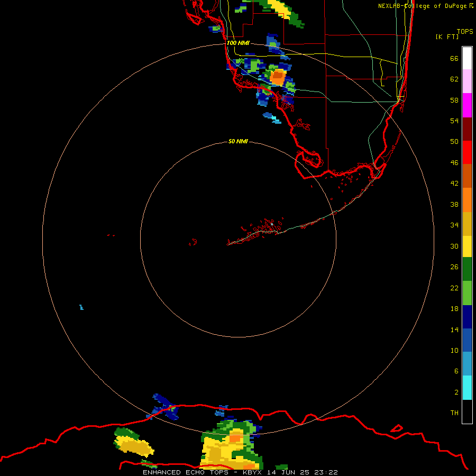Click the magenta 58 kft legend swatch

467,105
